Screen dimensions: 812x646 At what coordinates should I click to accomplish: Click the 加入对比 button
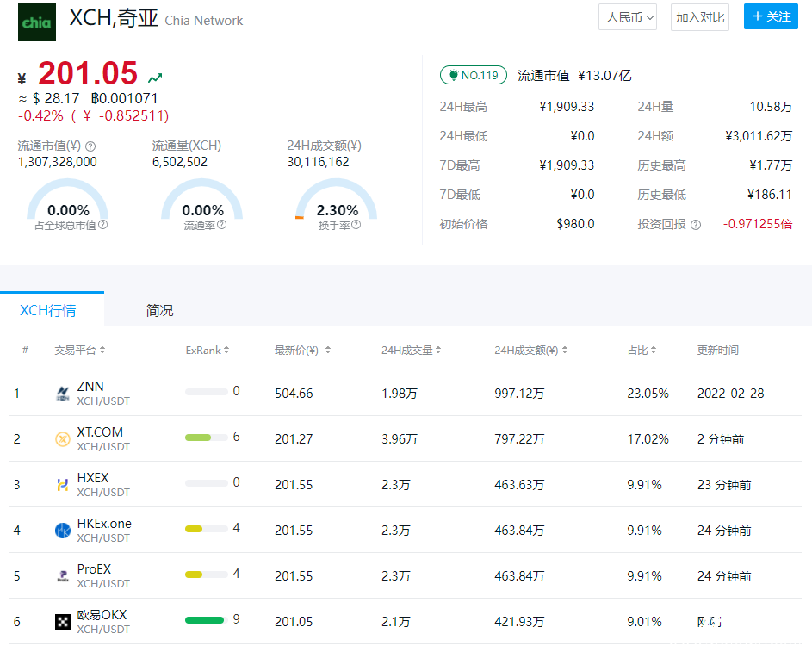[699, 17]
